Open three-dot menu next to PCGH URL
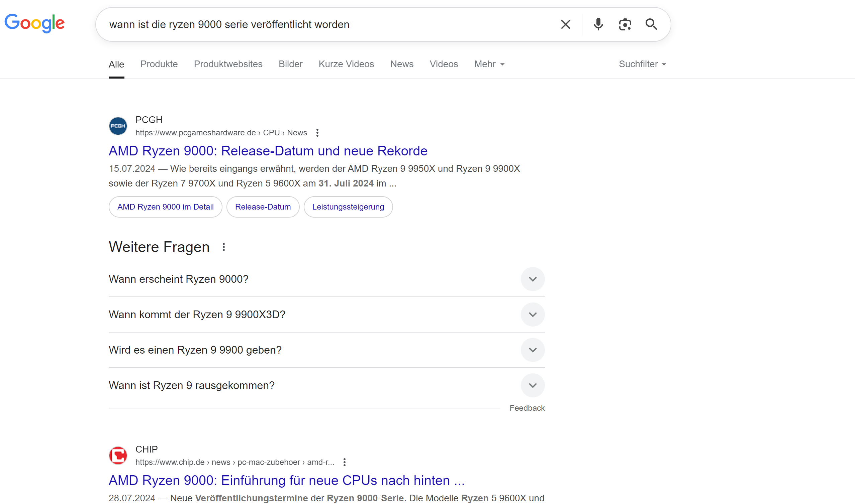Image resolution: width=855 pixels, height=504 pixels. 317,133
